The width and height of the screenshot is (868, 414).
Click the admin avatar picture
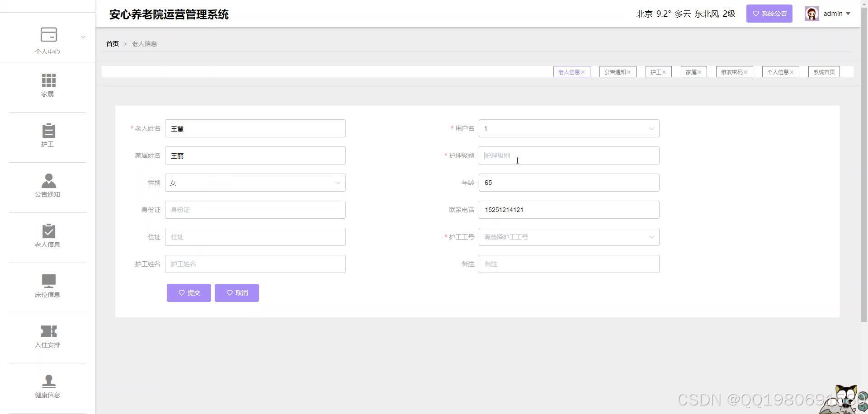[811, 14]
